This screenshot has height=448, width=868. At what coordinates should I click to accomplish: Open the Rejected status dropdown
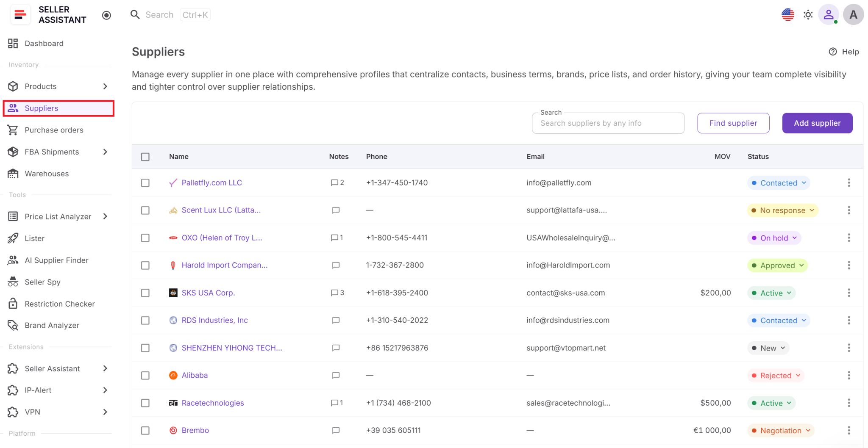(776, 376)
